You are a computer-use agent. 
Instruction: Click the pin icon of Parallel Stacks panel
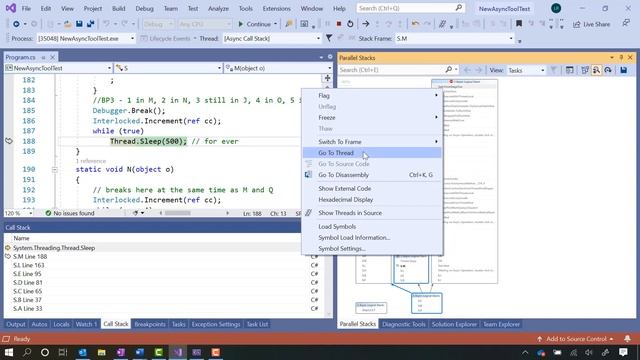(x=621, y=58)
